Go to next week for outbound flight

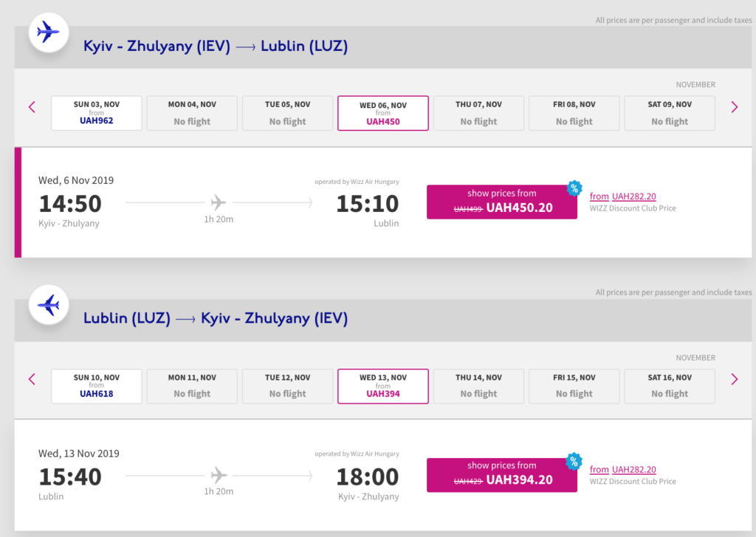coord(734,107)
